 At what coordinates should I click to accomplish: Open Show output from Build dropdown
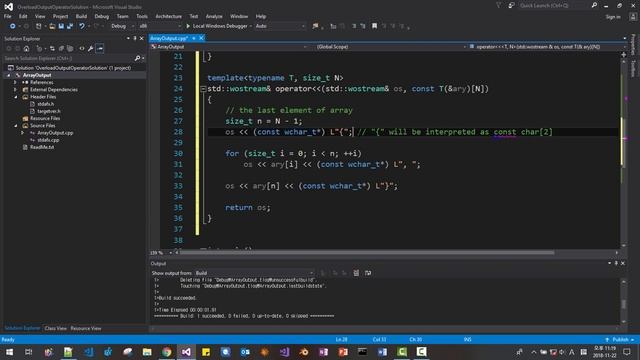tap(255, 273)
